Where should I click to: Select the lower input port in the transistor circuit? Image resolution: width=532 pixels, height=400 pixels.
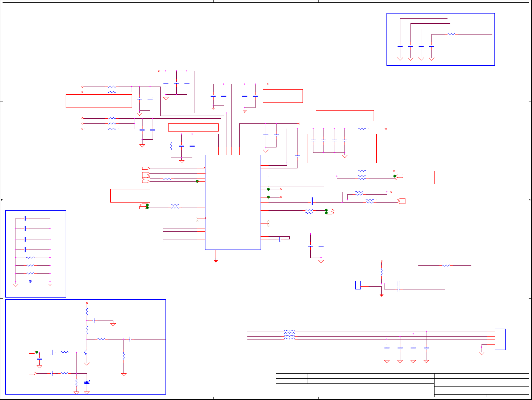point(32,373)
